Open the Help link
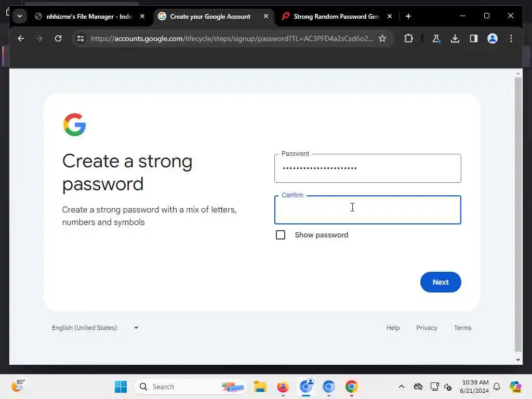The width and height of the screenshot is (532, 399). pyautogui.click(x=393, y=328)
